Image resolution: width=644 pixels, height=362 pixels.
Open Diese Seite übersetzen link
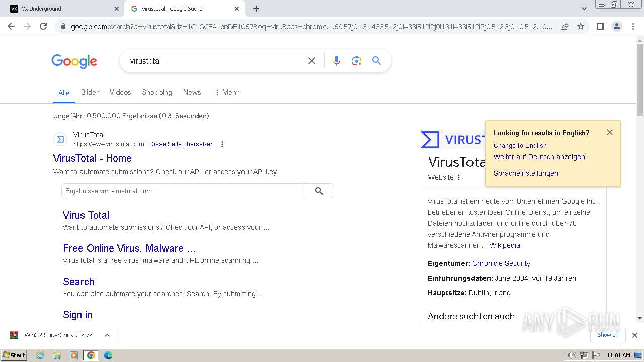(x=181, y=144)
